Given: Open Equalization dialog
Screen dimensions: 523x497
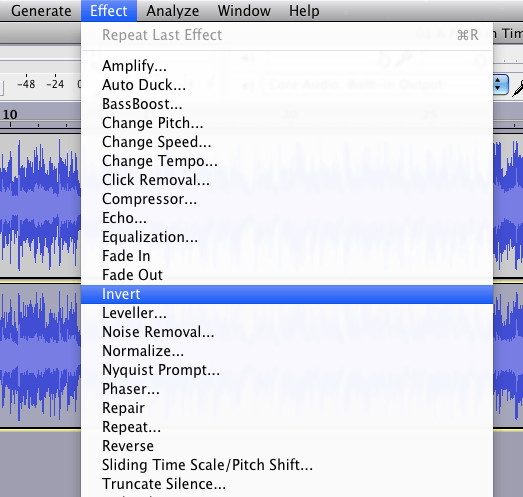Looking at the screenshot, I should (287, 237).
